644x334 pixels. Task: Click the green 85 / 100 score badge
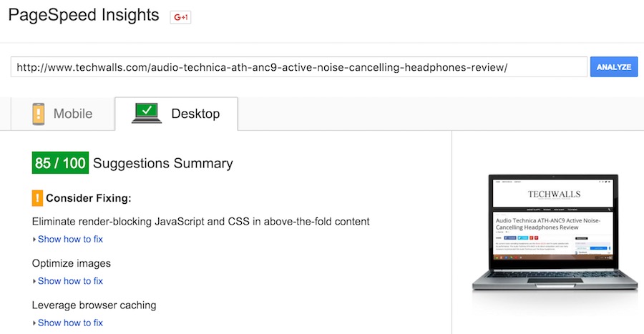click(60, 163)
